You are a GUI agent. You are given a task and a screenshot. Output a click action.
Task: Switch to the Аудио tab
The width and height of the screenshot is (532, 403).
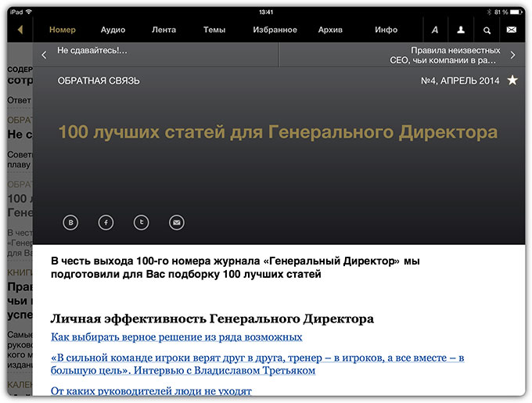pyautogui.click(x=113, y=30)
